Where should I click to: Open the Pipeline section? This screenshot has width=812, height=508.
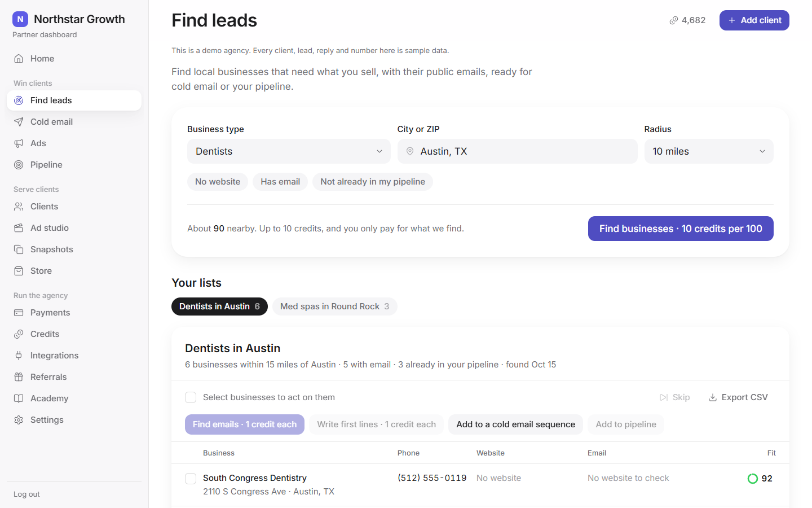tap(74, 165)
